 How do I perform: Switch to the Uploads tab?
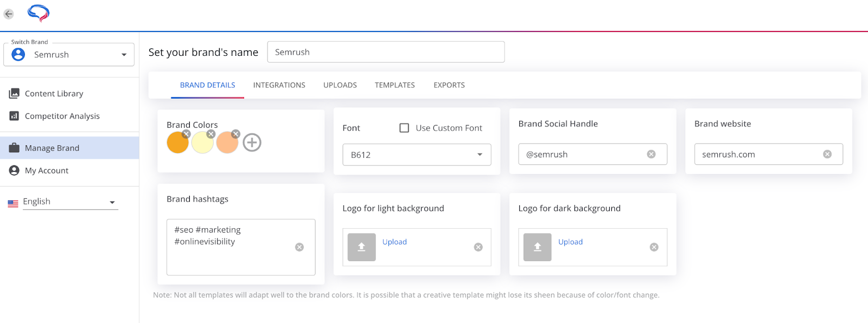pyautogui.click(x=340, y=85)
